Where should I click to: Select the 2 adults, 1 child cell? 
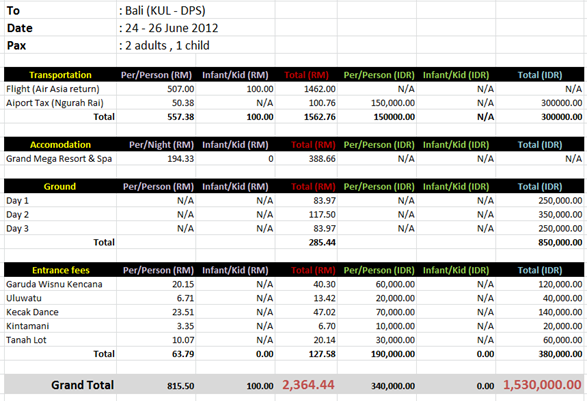(x=164, y=45)
